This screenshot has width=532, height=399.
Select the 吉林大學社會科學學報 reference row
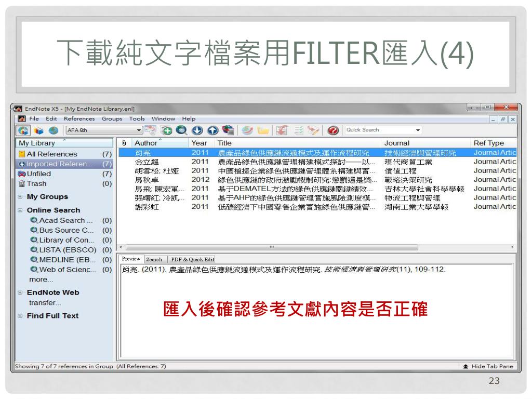[317, 189]
